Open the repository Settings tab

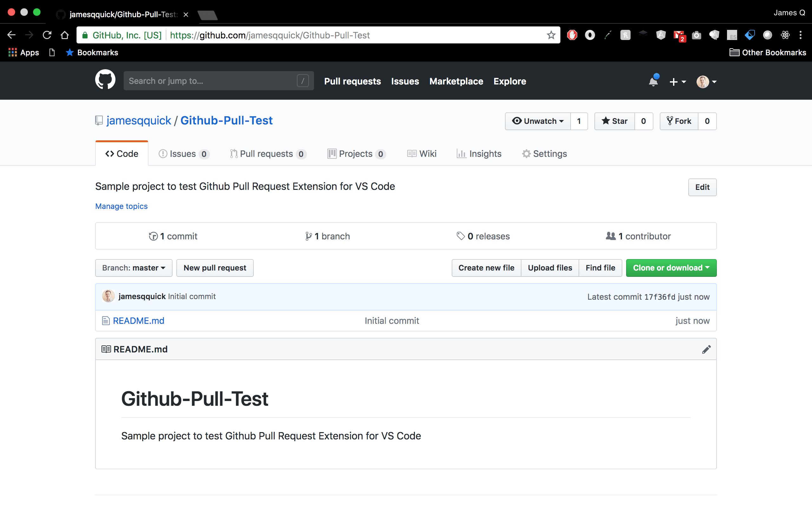(544, 154)
